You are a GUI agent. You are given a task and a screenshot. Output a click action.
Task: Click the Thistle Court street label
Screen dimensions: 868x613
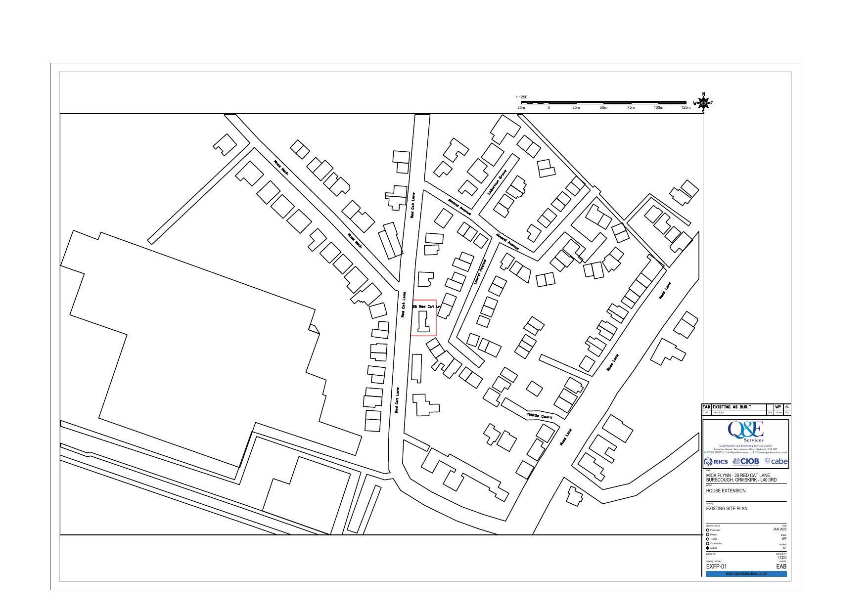point(539,416)
